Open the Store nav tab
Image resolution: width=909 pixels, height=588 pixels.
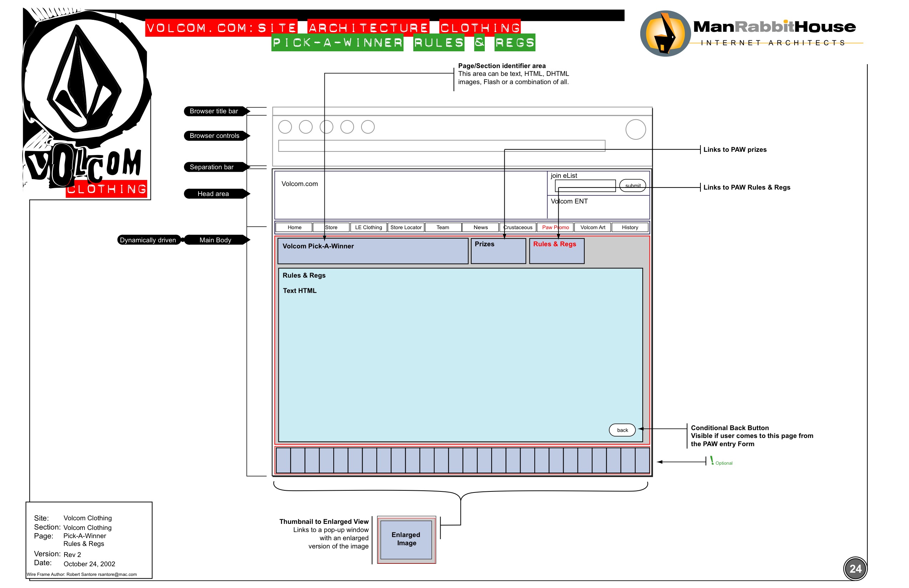(x=331, y=228)
